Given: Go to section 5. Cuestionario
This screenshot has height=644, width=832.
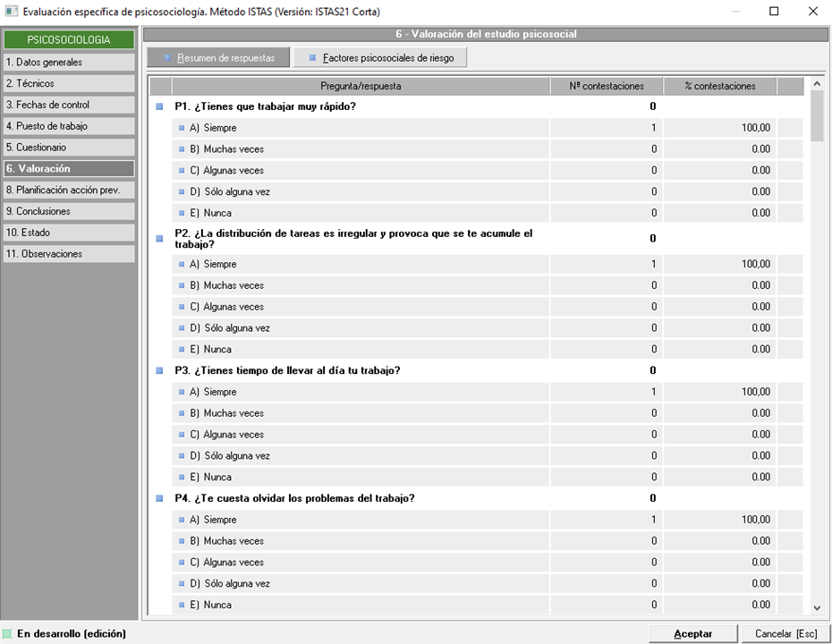Looking at the screenshot, I should tap(68, 148).
